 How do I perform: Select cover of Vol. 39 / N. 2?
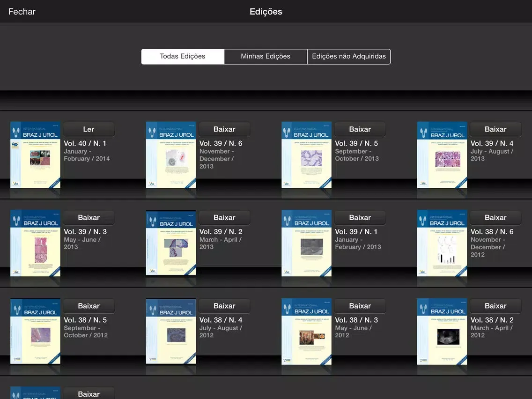coord(171,243)
